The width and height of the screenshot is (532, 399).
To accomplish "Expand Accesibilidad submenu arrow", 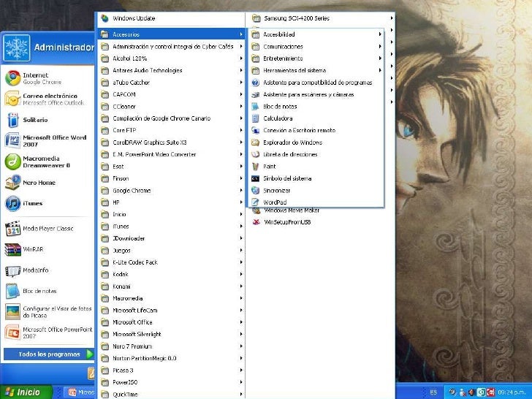I will [x=380, y=34].
